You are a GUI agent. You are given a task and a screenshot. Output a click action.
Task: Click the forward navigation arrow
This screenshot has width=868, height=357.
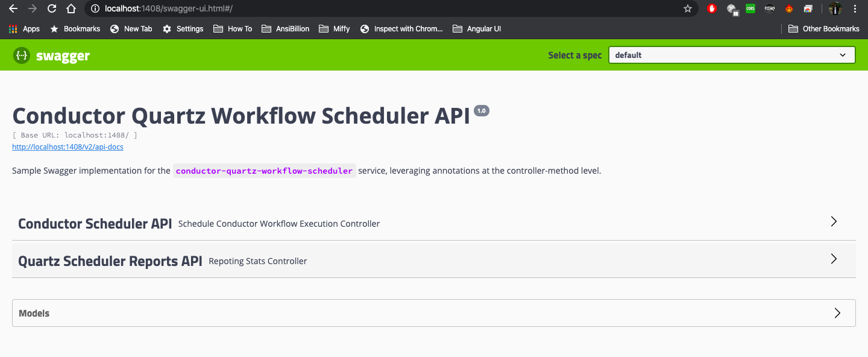(x=33, y=8)
